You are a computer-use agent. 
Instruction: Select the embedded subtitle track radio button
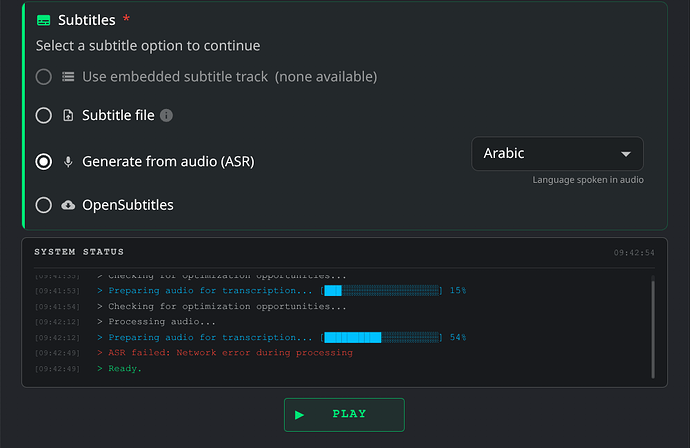44,77
